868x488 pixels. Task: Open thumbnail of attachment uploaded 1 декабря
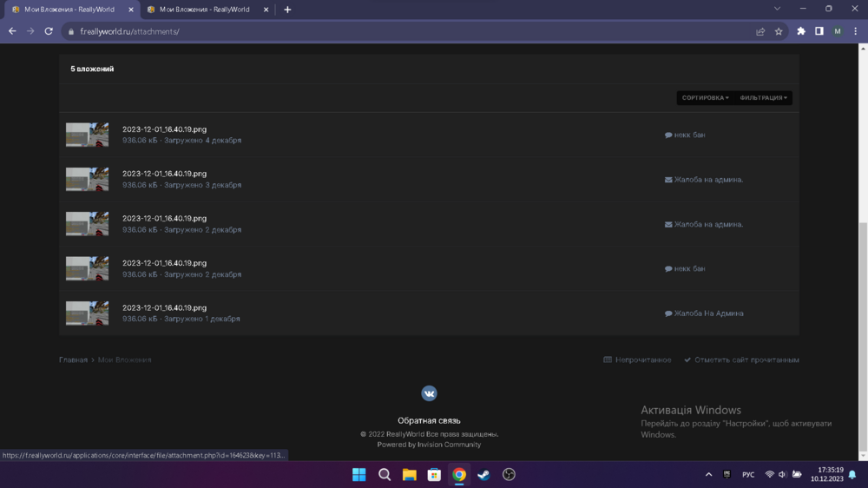[87, 313]
